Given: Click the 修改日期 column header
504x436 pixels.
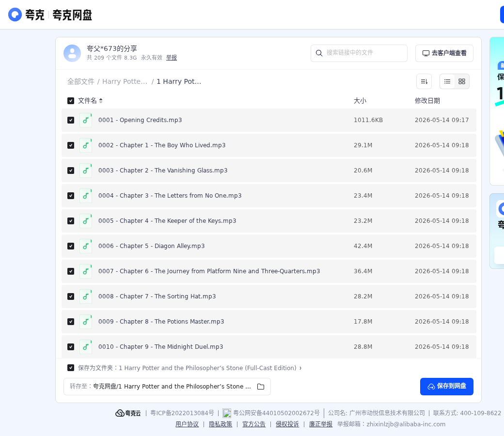Looking at the screenshot, I should pos(427,101).
